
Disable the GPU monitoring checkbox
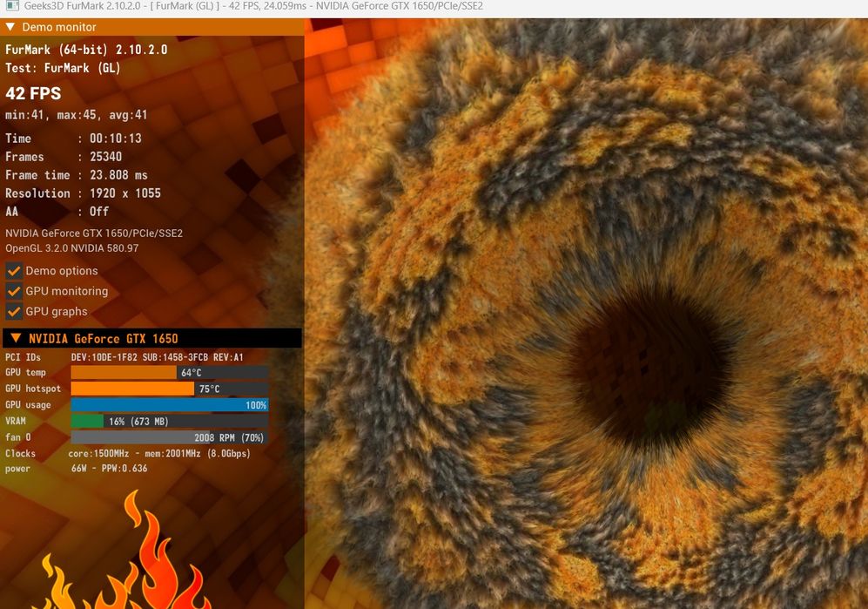[x=14, y=291]
